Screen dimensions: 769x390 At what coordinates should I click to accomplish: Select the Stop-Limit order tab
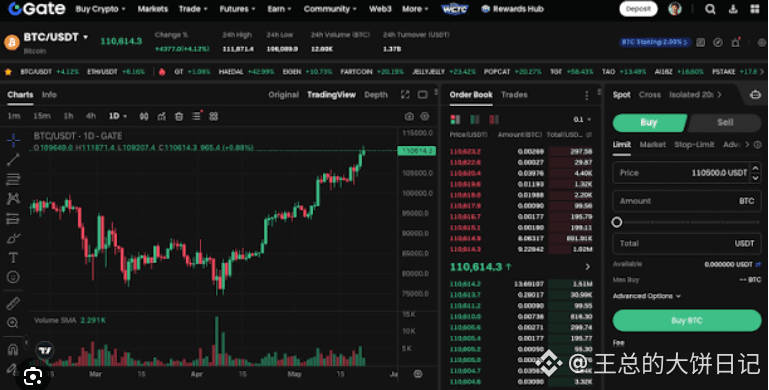pyautogui.click(x=694, y=145)
